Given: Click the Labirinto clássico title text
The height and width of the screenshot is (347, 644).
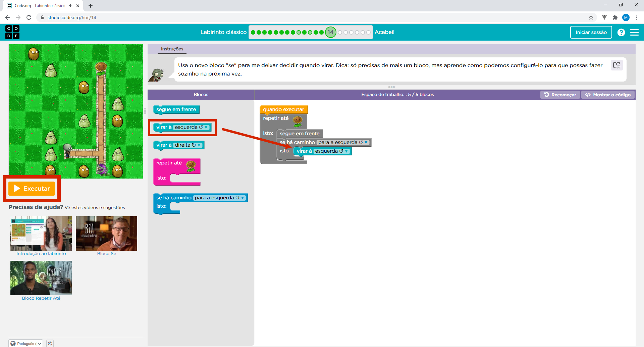Looking at the screenshot, I should click(x=223, y=32).
